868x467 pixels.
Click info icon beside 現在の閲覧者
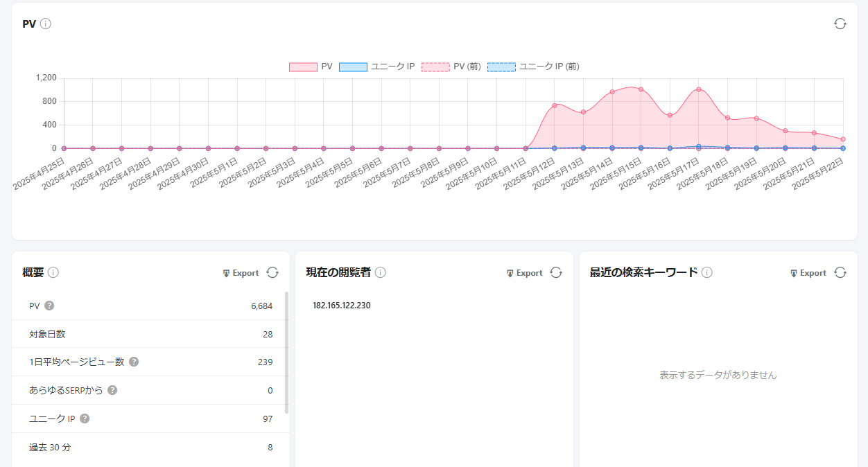(x=381, y=272)
